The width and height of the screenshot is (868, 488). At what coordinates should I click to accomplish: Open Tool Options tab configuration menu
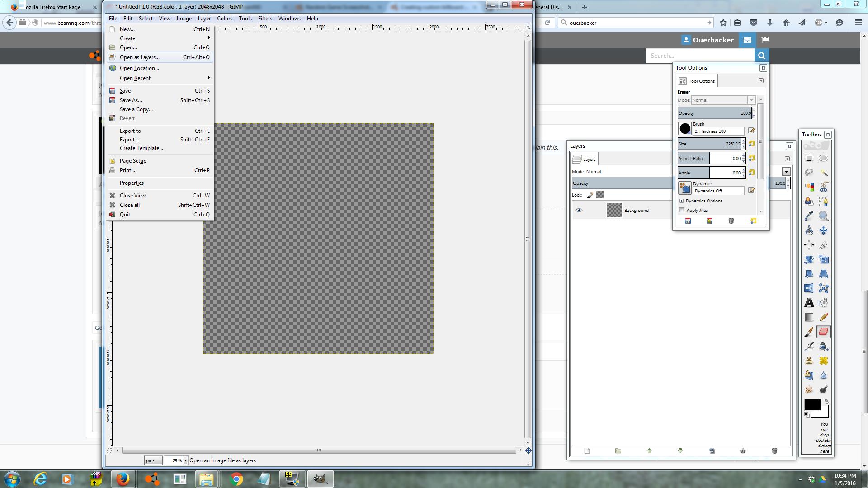coord(761,81)
